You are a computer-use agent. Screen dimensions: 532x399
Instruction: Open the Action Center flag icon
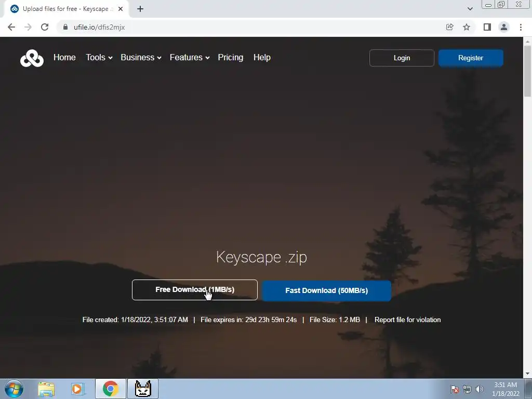(x=454, y=389)
